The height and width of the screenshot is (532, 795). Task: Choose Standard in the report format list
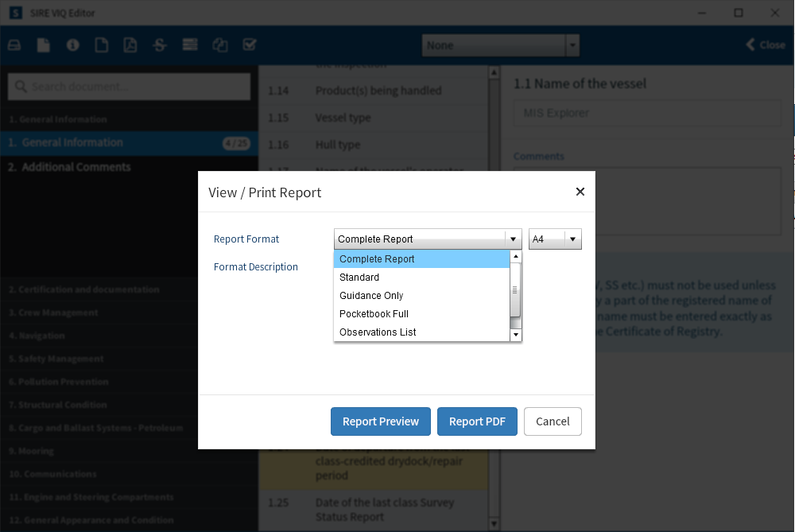tap(421, 278)
